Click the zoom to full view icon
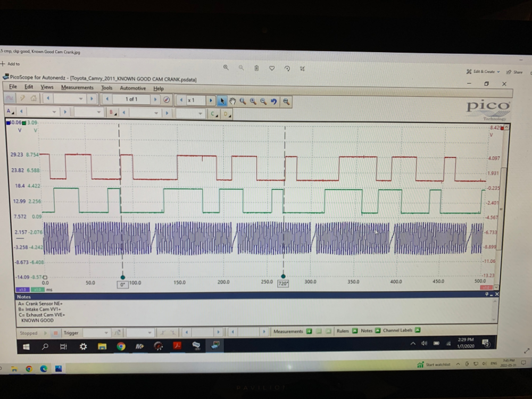This screenshot has width=532, height=399. [286, 101]
